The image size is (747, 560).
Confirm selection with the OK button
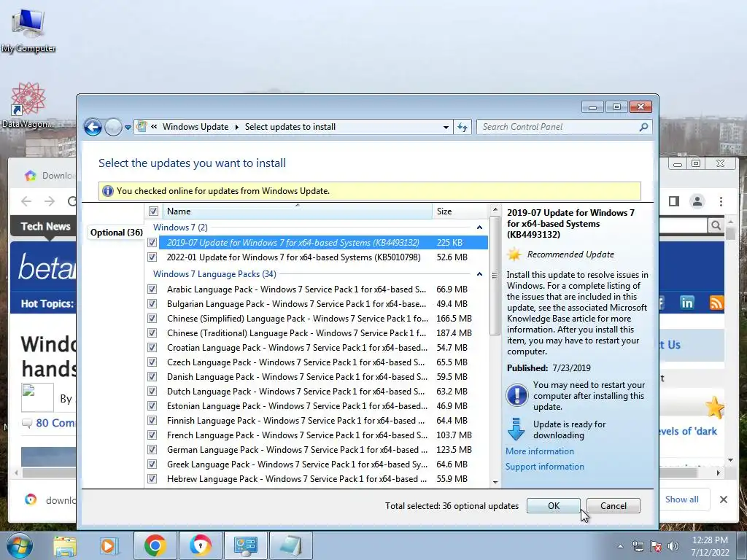coord(554,506)
